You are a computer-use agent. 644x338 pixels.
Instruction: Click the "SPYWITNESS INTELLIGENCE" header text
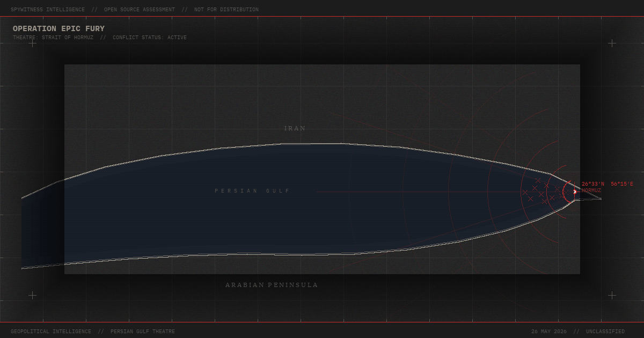coord(48,10)
